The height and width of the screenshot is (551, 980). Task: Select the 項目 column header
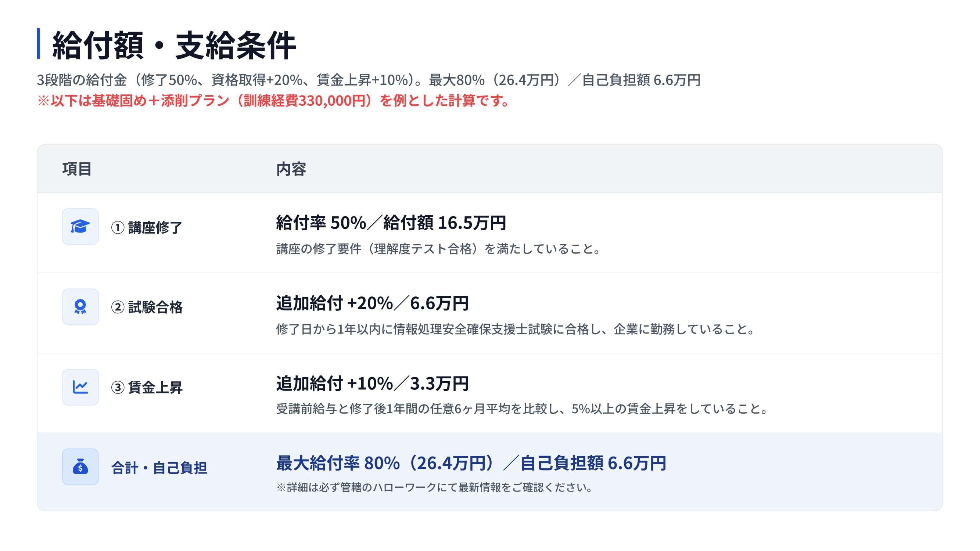click(x=77, y=169)
